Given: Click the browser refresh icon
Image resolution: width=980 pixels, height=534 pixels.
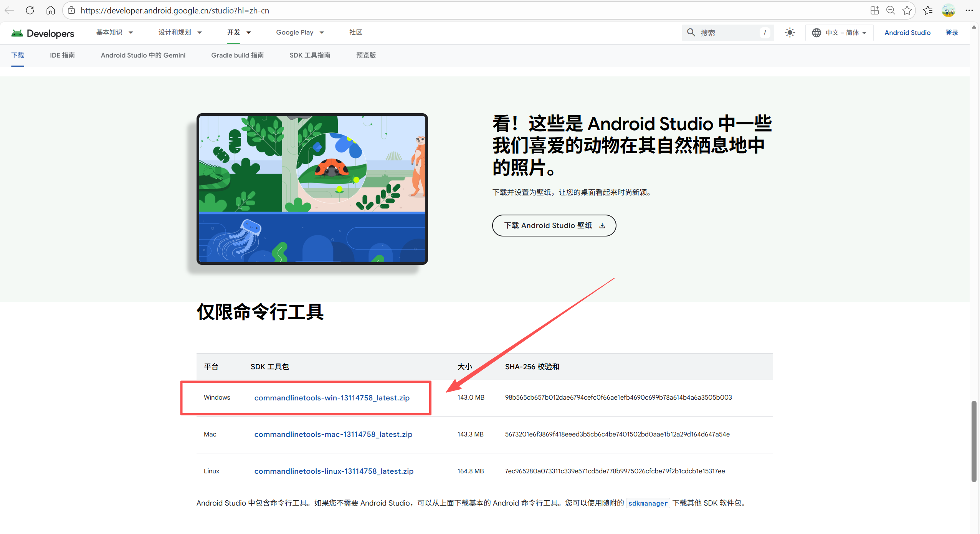Looking at the screenshot, I should tap(30, 10).
